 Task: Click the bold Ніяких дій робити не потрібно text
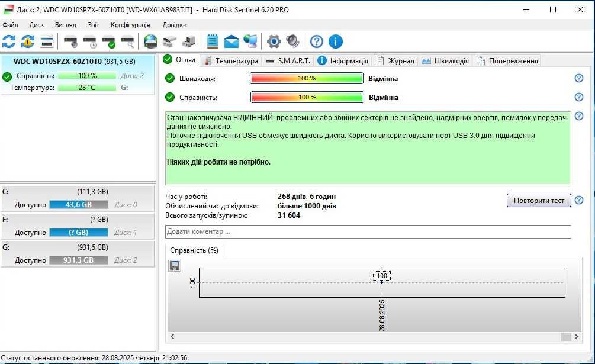click(218, 162)
